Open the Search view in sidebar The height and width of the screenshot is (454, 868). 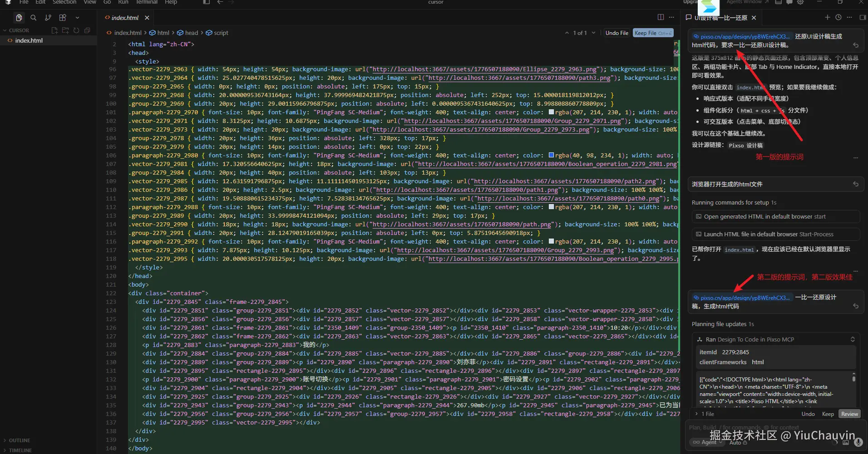tap(33, 18)
